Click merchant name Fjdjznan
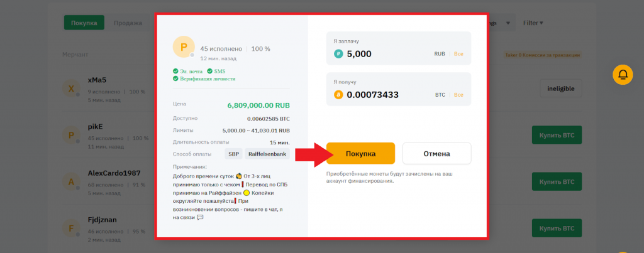This screenshot has height=253, width=644. 103,220
